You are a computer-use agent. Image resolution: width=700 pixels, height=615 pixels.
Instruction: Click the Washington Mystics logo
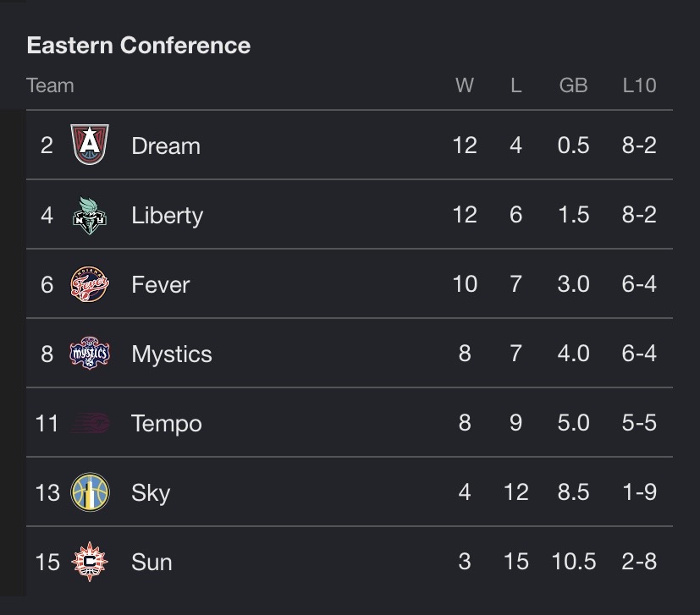click(90, 354)
